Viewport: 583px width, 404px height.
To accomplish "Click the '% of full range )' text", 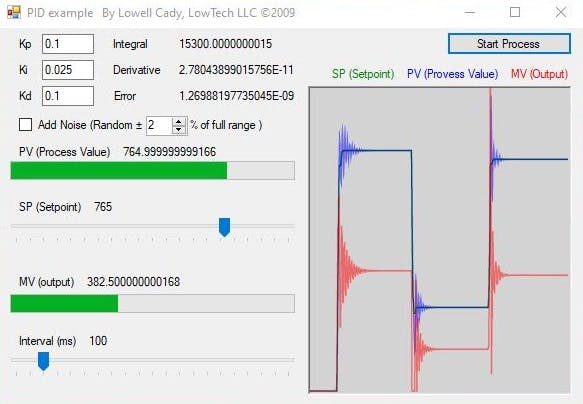I will click(x=226, y=125).
